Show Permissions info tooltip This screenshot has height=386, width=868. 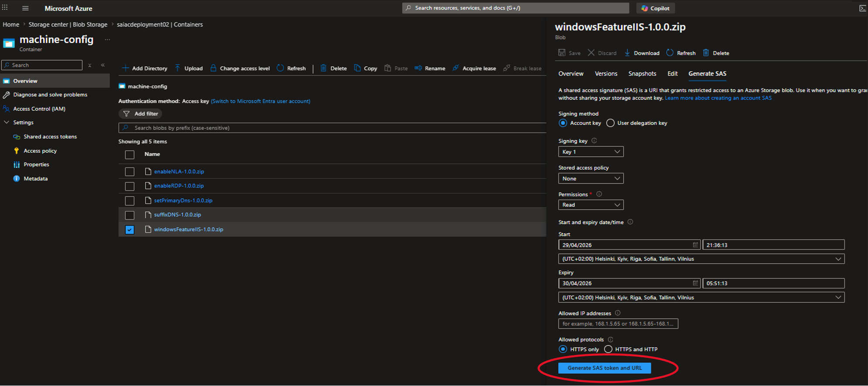(599, 194)
